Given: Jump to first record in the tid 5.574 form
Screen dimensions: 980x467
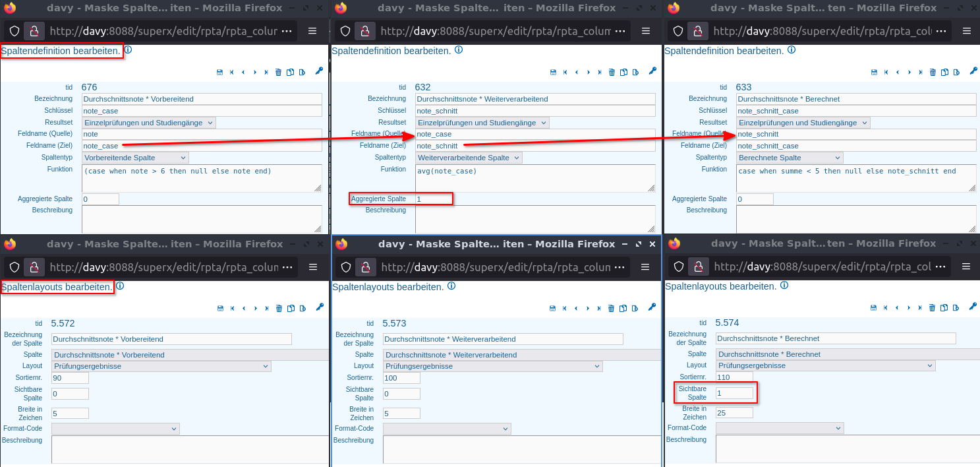Looking at the screenshot, I should coord(885,308).
